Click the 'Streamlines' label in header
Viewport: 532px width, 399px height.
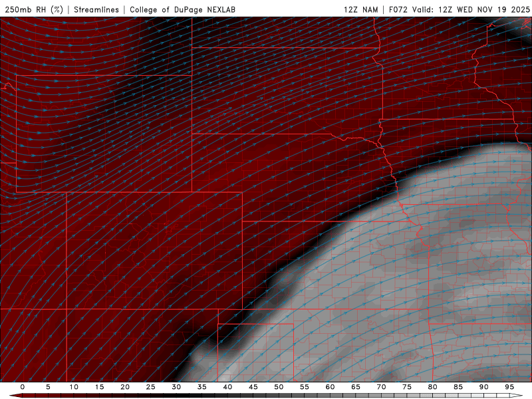(x=96, y=9)
